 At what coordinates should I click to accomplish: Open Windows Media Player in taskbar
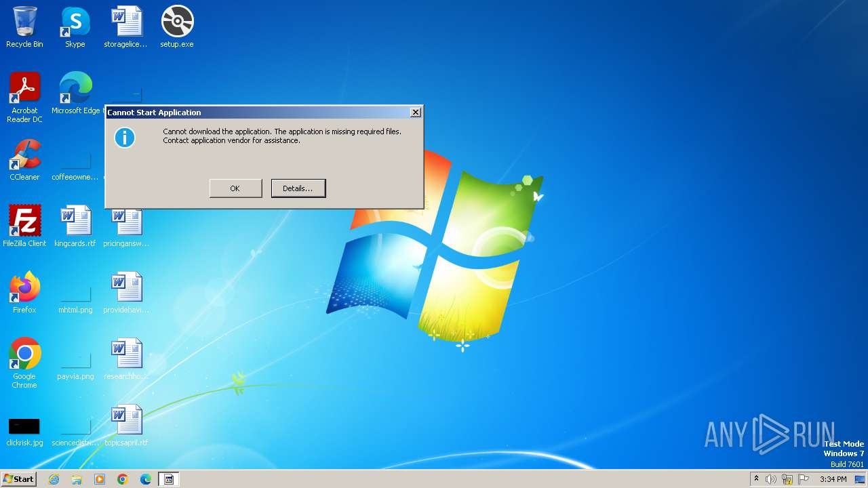tap(100, 479)
